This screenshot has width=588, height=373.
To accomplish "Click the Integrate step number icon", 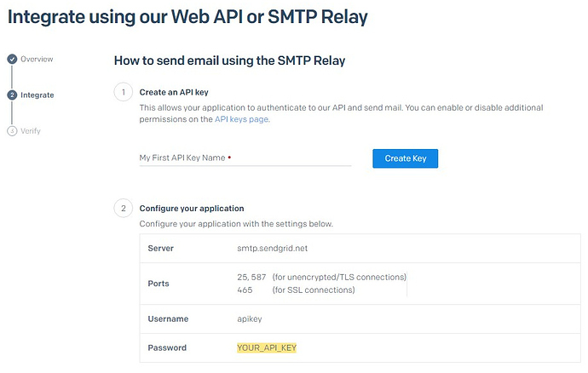I will 12,95.
